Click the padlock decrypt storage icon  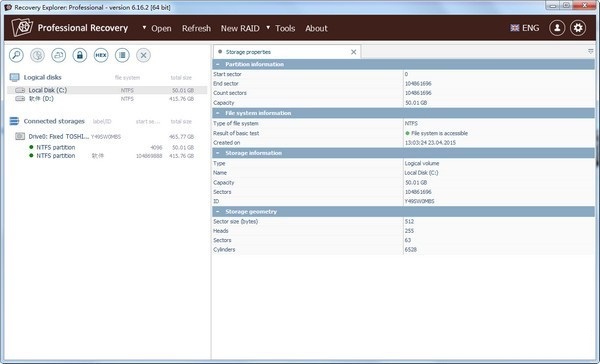[80, 55]
